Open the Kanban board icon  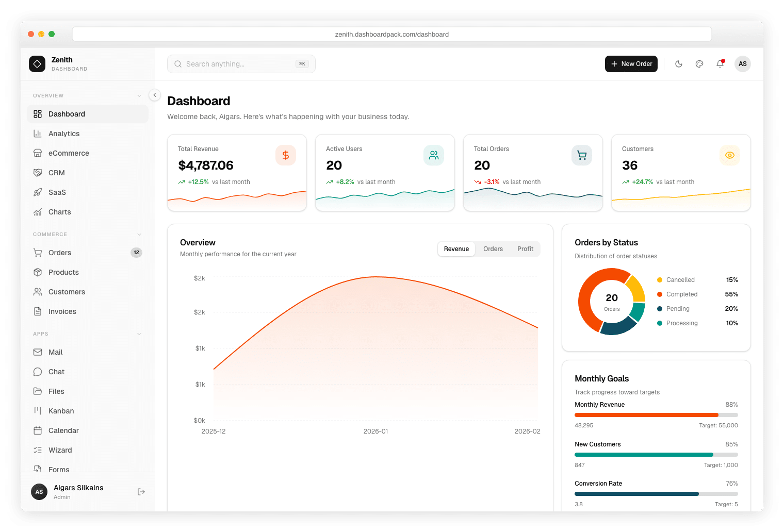(x=38, y=411)
